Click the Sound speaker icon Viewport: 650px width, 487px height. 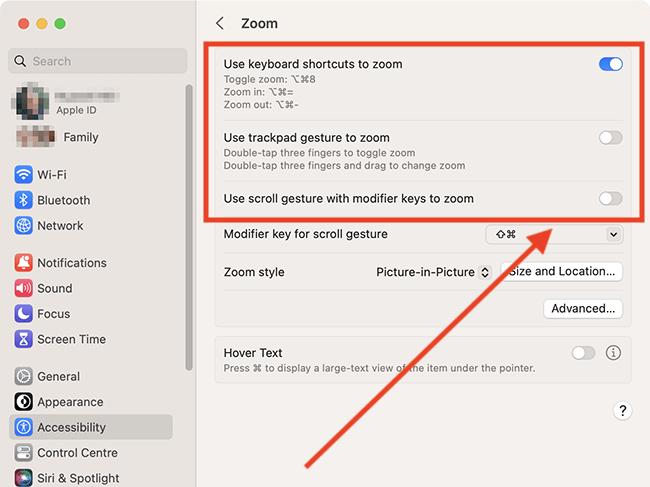tap(24, 288)
